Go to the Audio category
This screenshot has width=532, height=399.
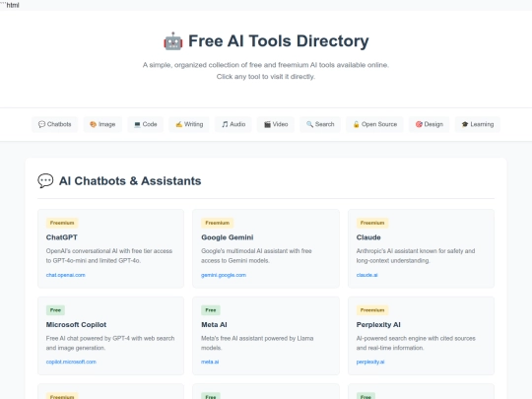(233, 124)
